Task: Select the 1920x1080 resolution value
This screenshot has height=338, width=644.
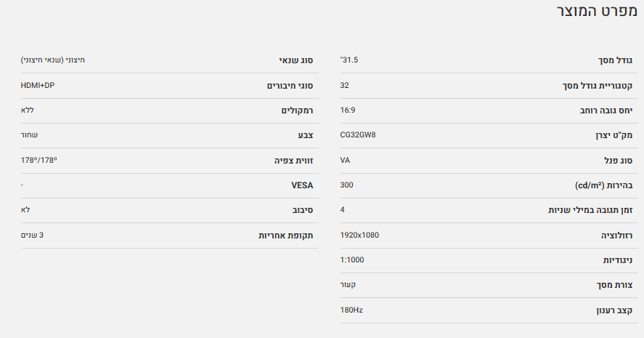Action: (x=359, y=235)
